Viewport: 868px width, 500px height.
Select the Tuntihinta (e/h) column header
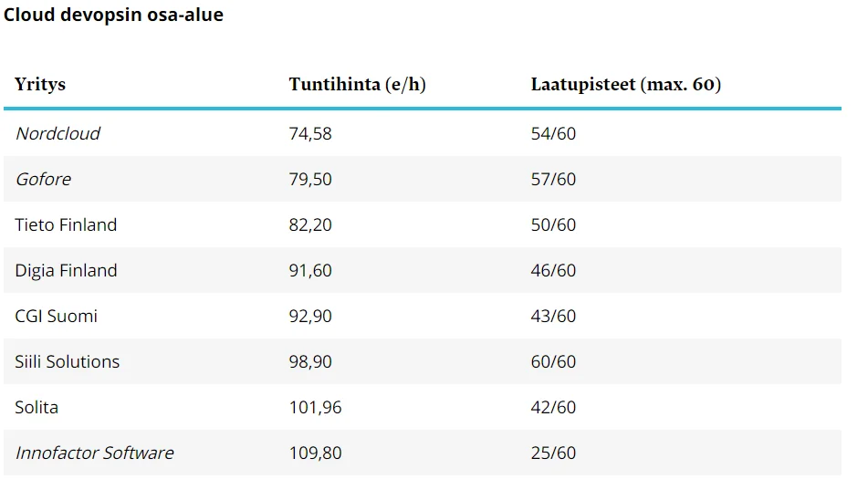click(x=357, y=85)
